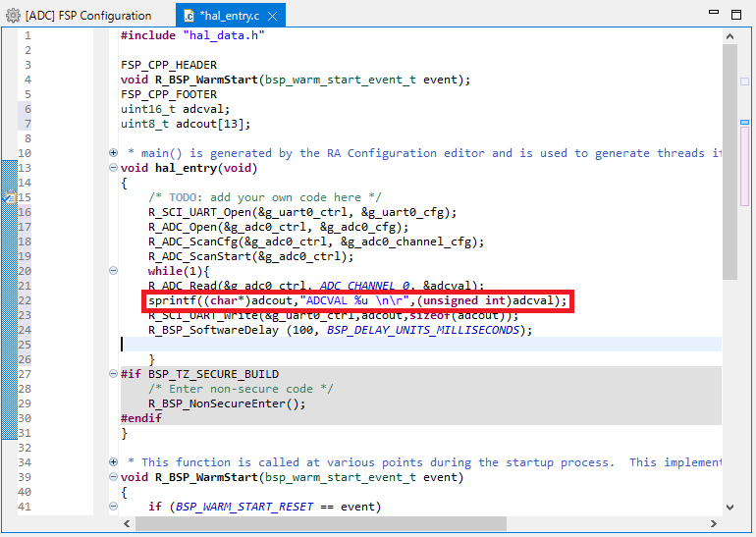The height and width of the screenshot is (537, 756).
Task: Click the horizontal scrollbar right arrow
Action: pos(714,523)
